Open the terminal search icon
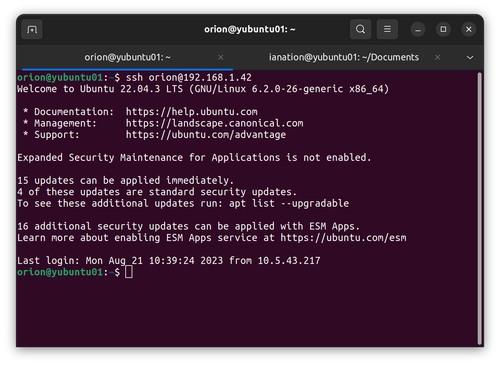This screenshot has width=500, height=365. [x=360, y=29]
